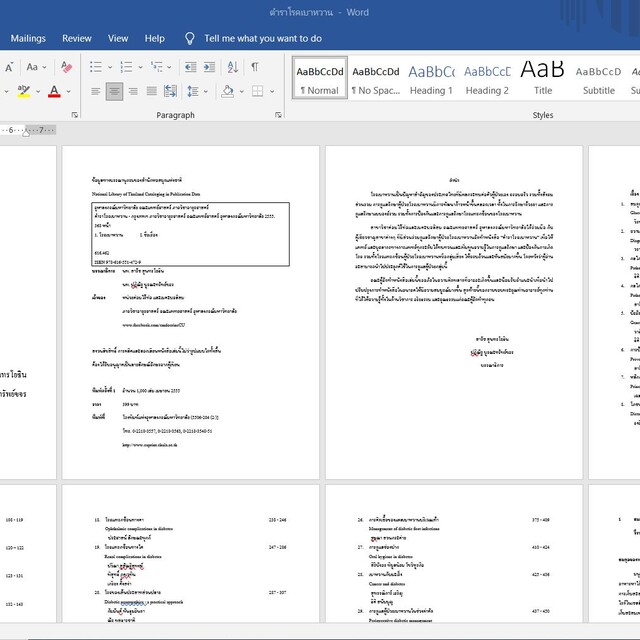Click the Shading paint bucket icon

(x=228, y=92)
